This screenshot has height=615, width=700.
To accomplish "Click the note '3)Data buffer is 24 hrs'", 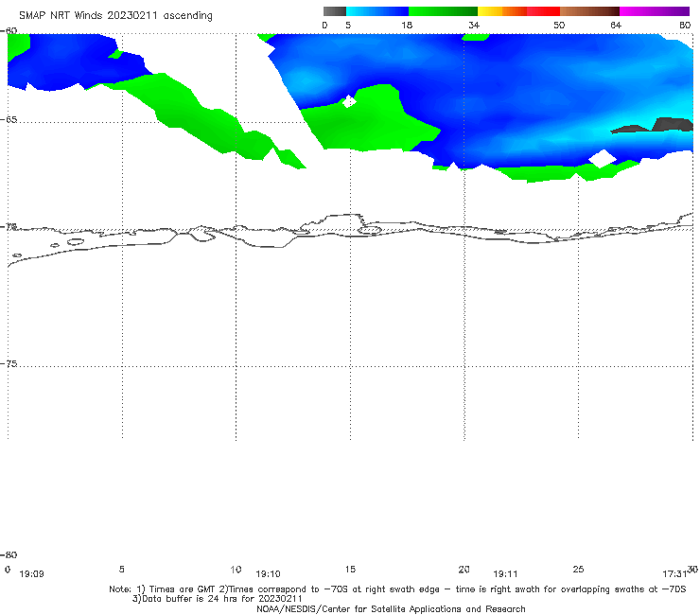I will (x=218, y=599).
